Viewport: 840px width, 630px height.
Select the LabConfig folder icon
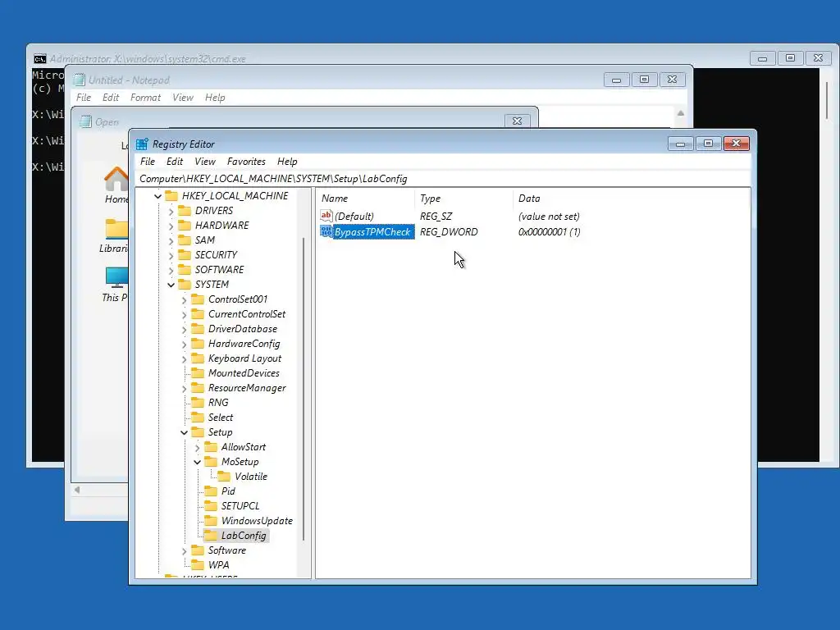[x=211, y=535]
